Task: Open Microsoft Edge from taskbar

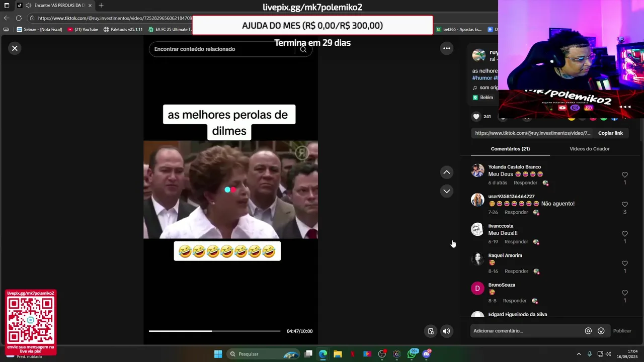Action: [323, 354]
